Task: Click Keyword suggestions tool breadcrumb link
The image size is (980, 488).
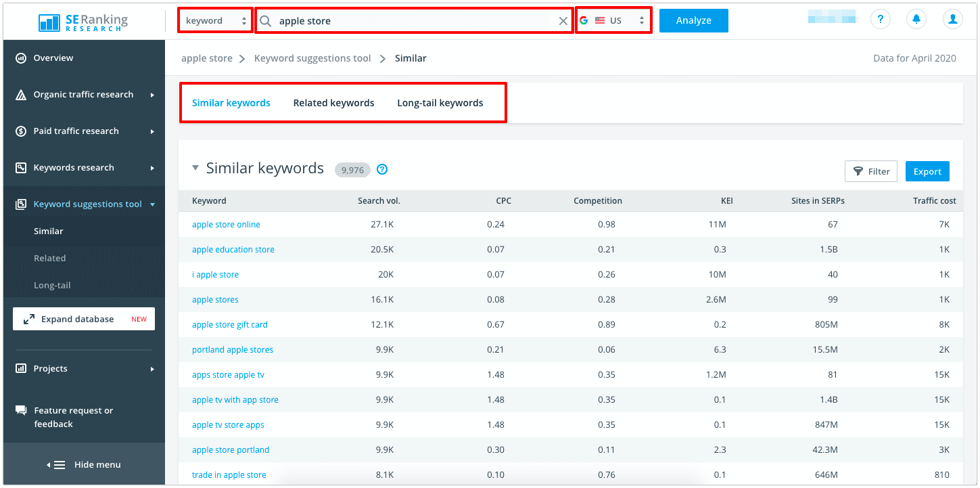Action: point(312,58)
